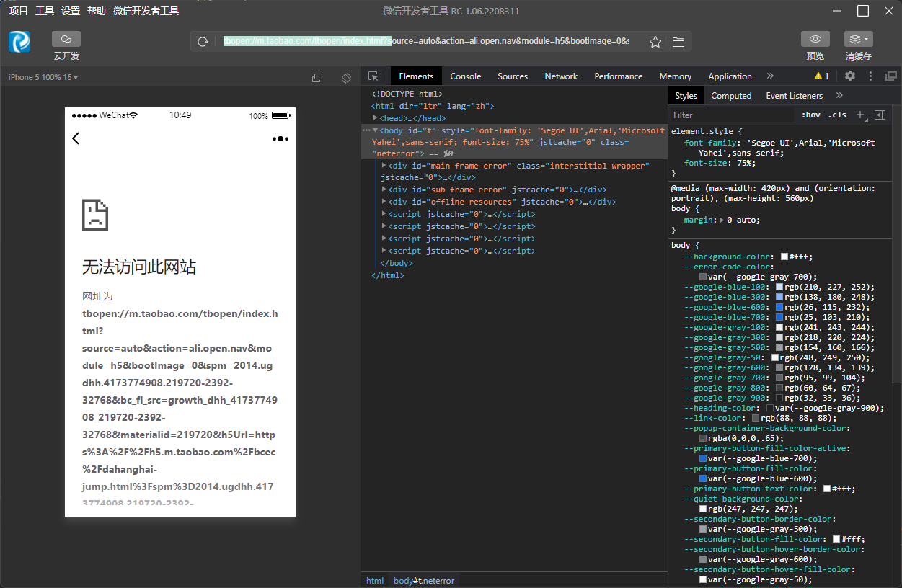Collapse the body element node

(x=376, y=130)
